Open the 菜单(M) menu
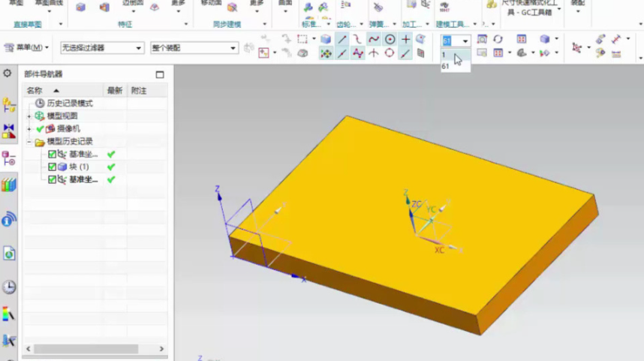 tap(26, 47)
